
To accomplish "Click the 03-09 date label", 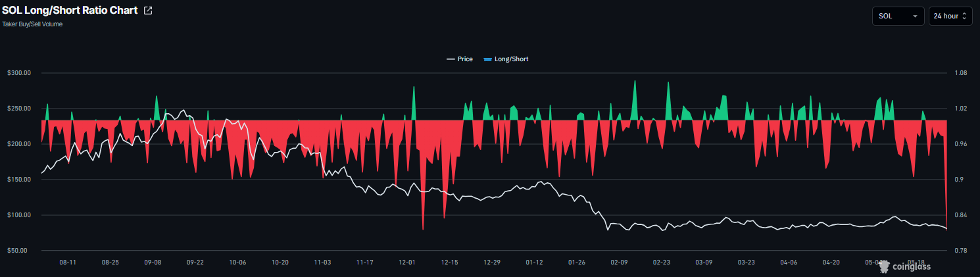I will click(x=704, y=262).
